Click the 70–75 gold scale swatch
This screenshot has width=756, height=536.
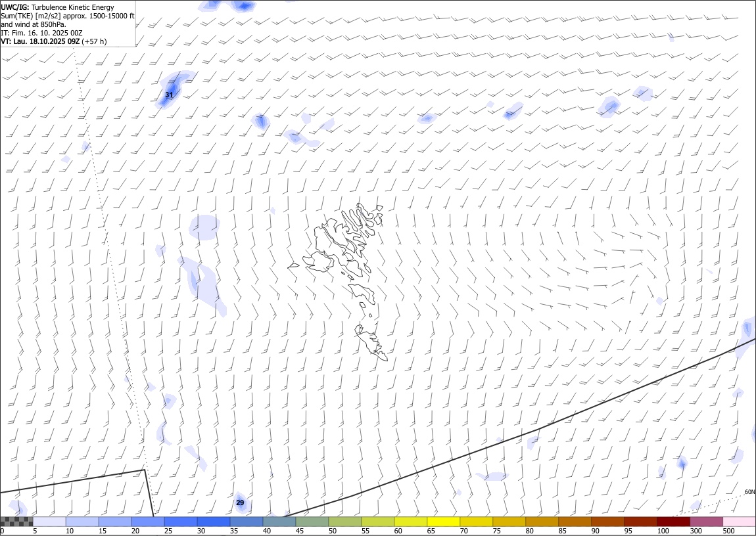click(x=477, y=522)
